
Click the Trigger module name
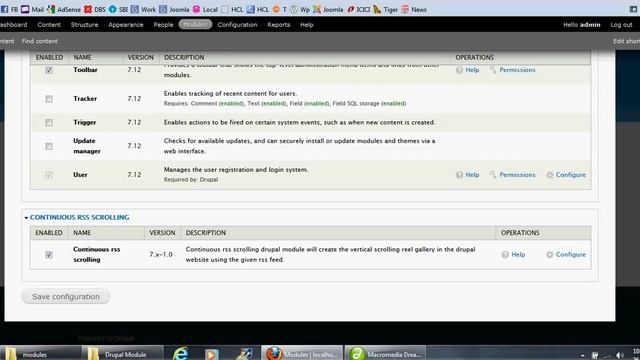(84, 122)
